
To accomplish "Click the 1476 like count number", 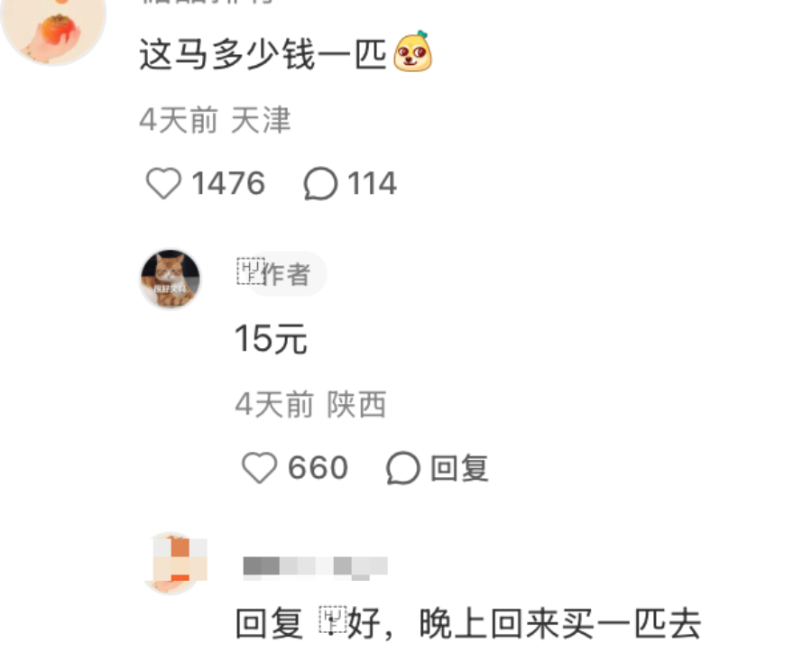I will (228, 183).
